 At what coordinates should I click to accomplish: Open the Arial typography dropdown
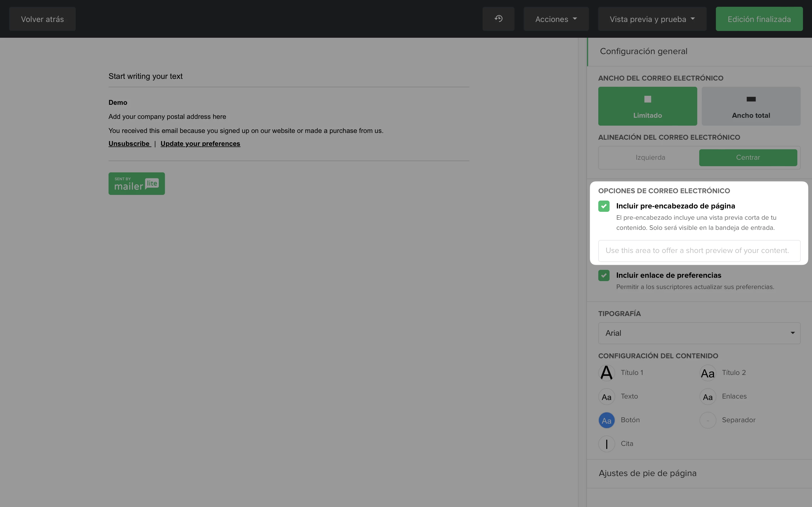coord(699,333)
